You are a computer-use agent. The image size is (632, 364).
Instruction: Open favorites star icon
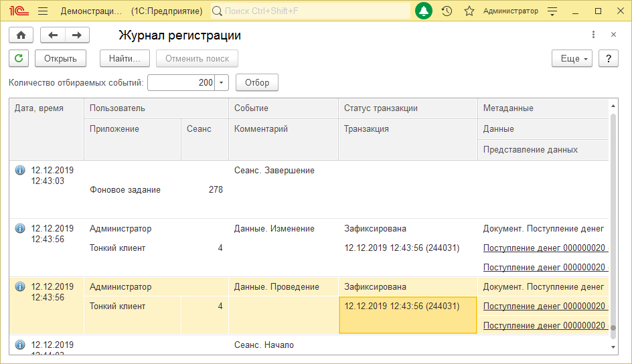click(x=469, y=11)
